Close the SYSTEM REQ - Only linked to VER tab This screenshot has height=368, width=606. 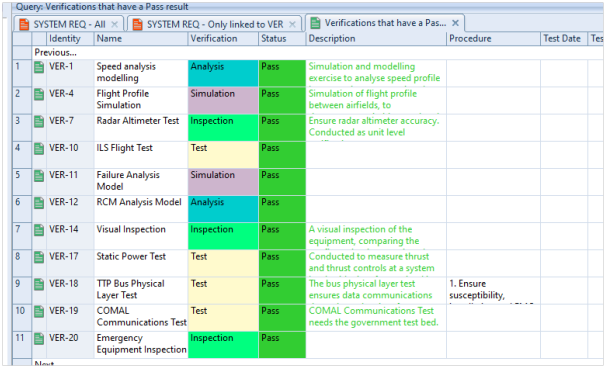pos(293,24)
